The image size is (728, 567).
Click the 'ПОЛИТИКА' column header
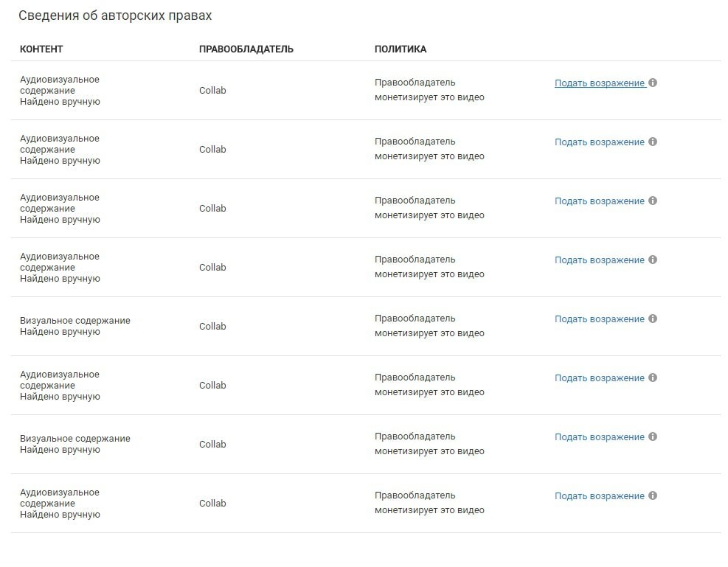[x=401, y=49]
